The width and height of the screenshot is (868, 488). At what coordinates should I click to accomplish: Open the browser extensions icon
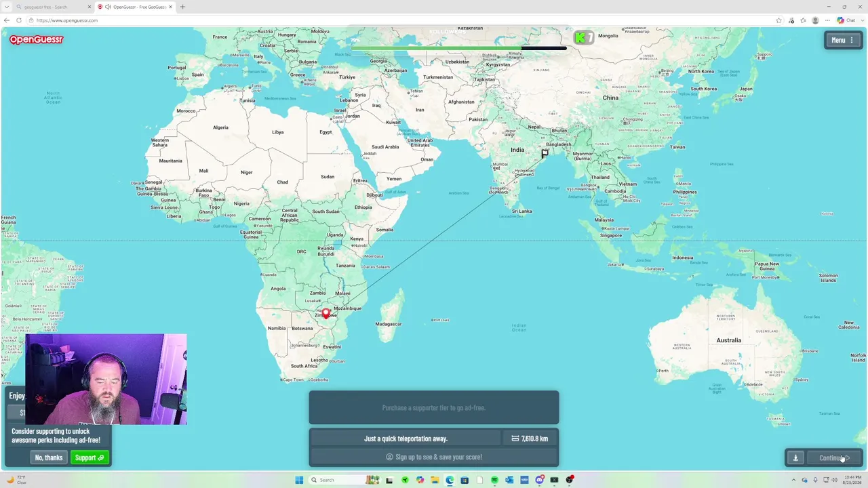point(791,20)
